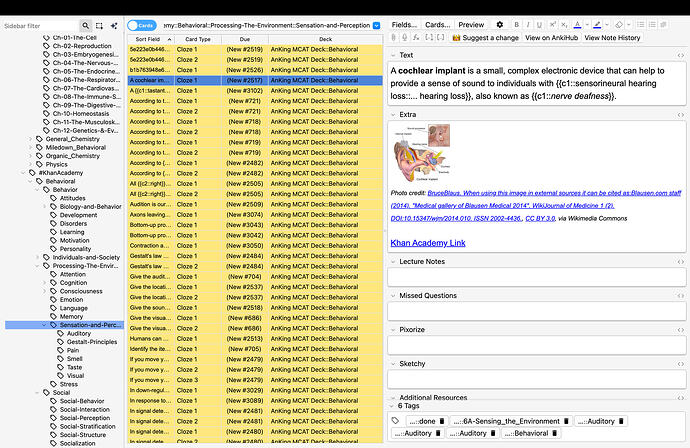
Task: Click the sidebar edit tool icon
Action: pos(114,26)
